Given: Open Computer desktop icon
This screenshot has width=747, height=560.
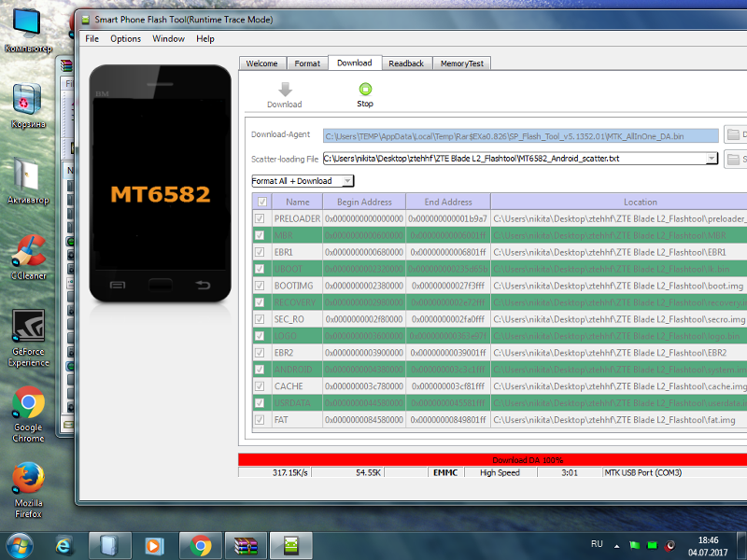Looking at the screenshot, I should click(27, 30).
